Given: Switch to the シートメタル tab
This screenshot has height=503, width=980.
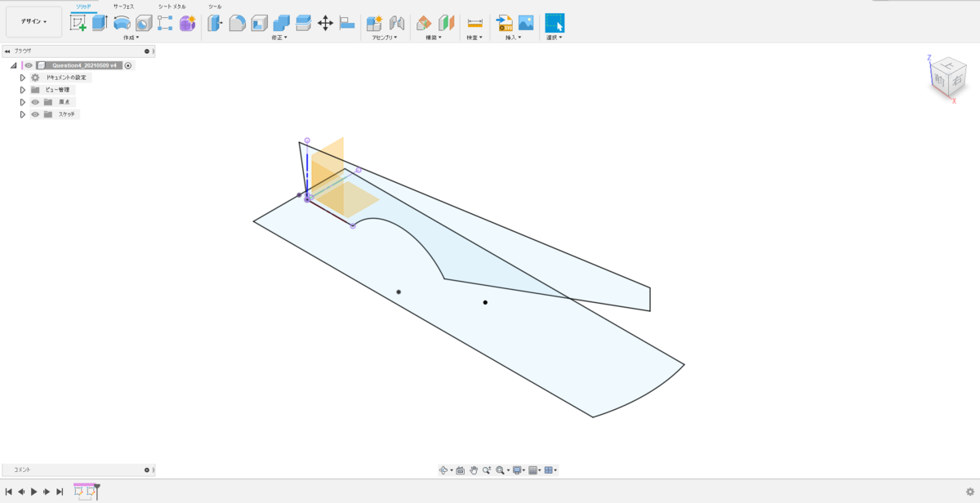Looking at the screenshot, I should [172, 6].
